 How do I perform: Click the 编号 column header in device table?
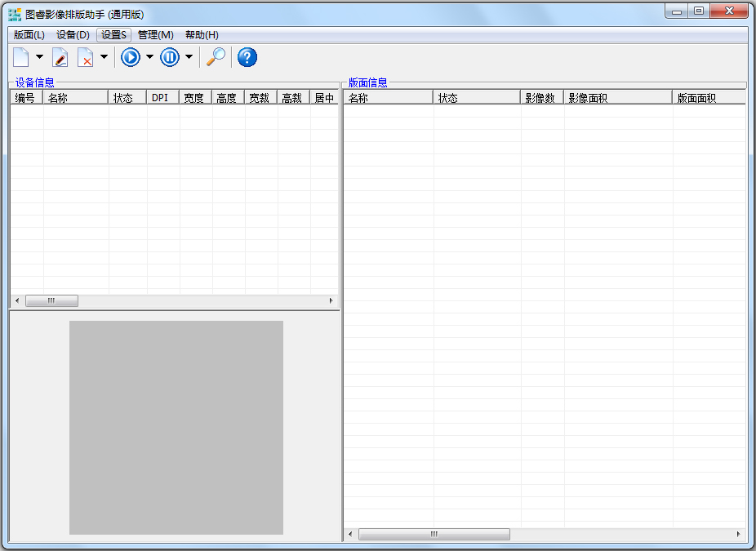pos(27,98)
